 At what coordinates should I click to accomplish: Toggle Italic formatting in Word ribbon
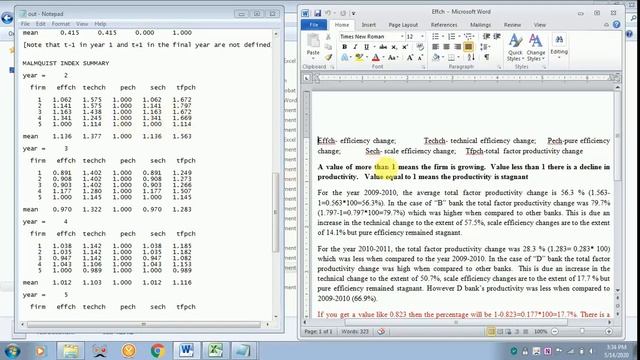tap(355, 47)
